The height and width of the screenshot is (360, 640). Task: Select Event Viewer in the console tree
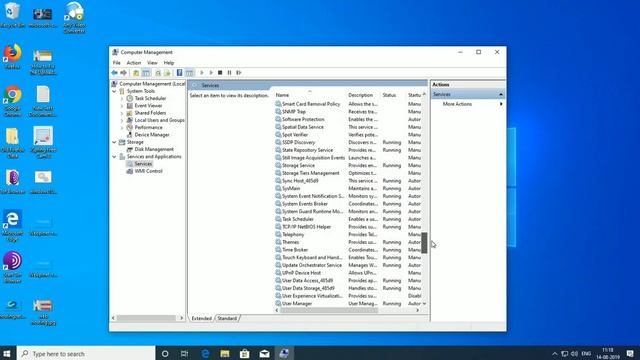coord(148,106)
